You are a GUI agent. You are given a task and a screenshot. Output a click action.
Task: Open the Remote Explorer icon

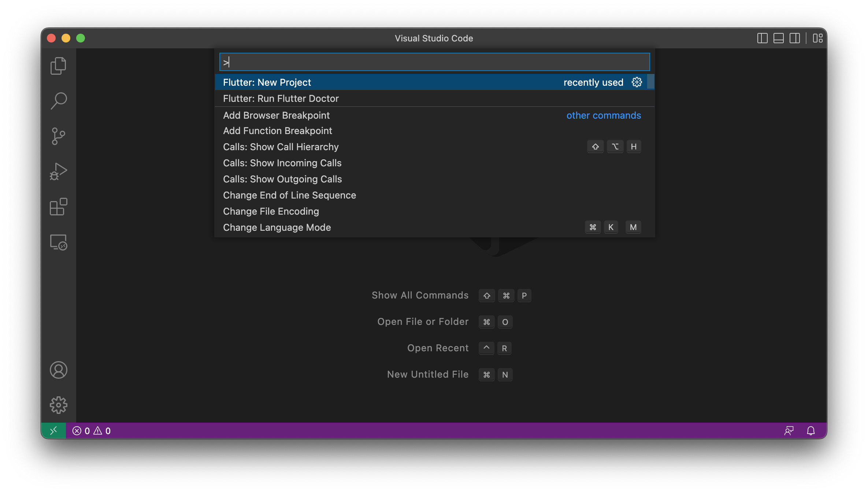click(58, 242)
